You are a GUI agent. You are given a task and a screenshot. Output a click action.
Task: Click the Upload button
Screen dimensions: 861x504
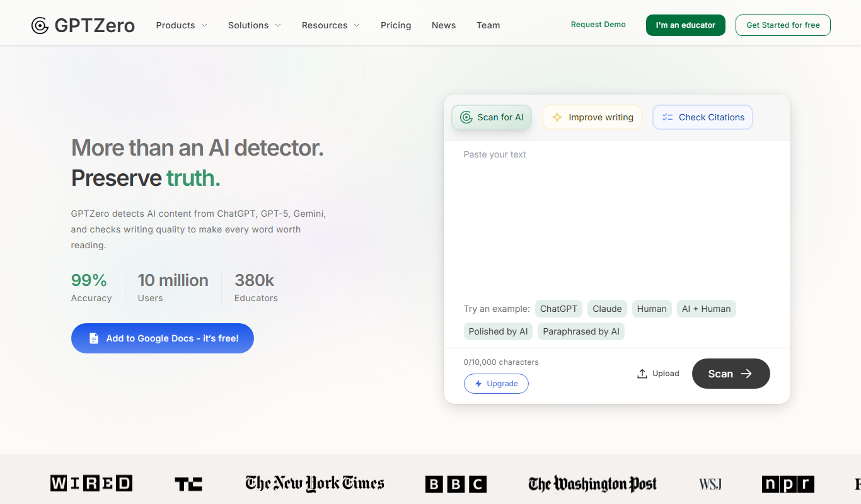click(x=658, y=374)
